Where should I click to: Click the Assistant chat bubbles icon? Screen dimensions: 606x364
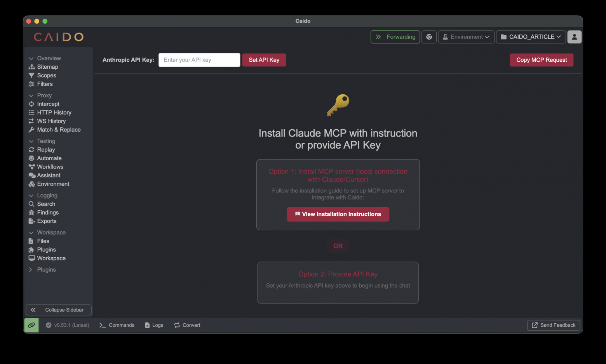click(x=32, y=175)
